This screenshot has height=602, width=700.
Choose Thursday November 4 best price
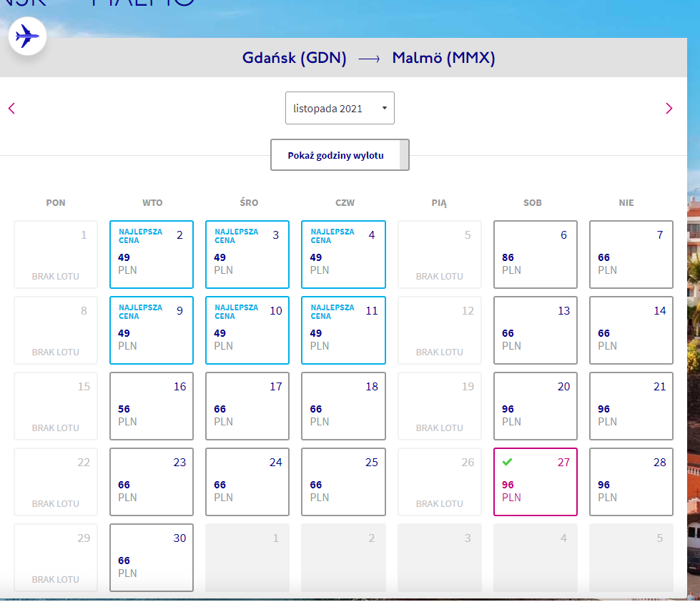(x=343, y=255)
